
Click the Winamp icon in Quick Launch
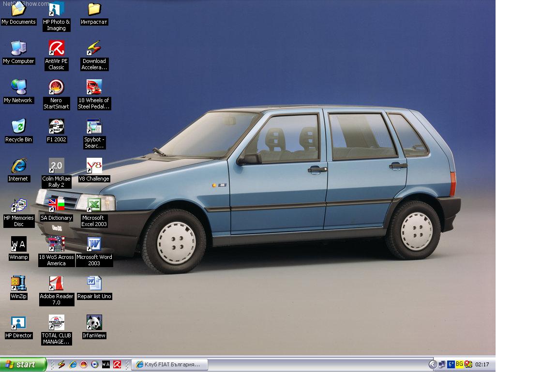[x=106, y=364]
